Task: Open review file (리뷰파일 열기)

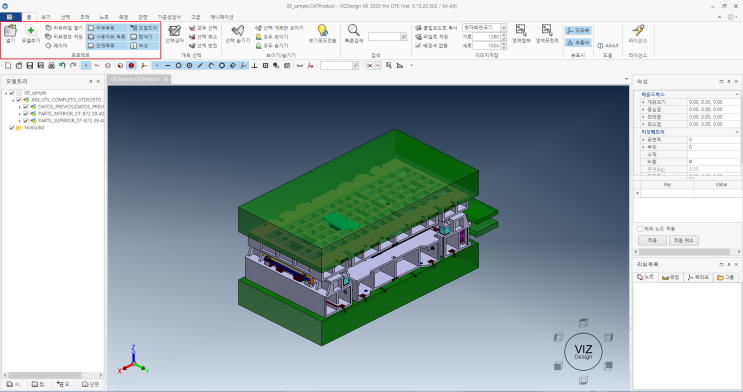Action: (64, 28)
